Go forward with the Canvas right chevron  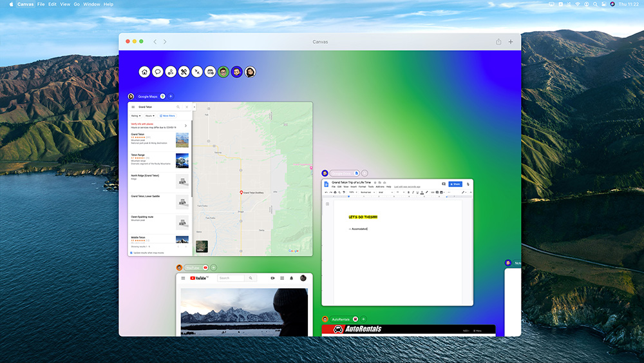pos(165,41)
